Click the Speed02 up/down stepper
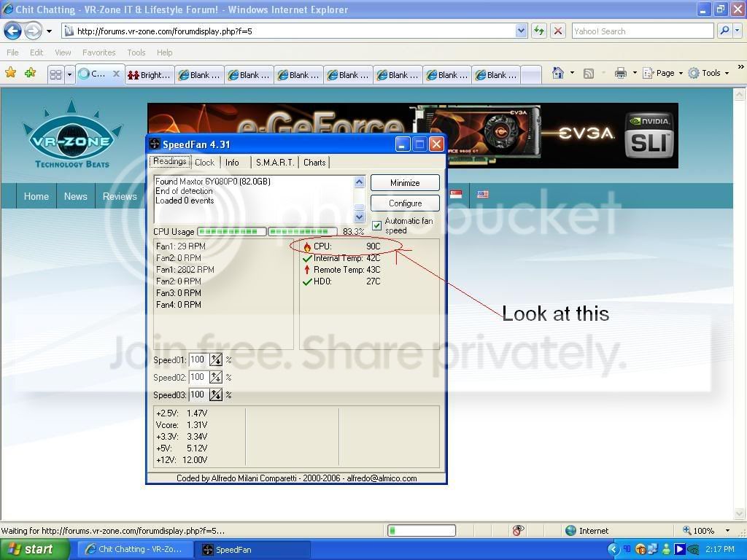This screenshot has width=747, height=560. pos(216,378)
